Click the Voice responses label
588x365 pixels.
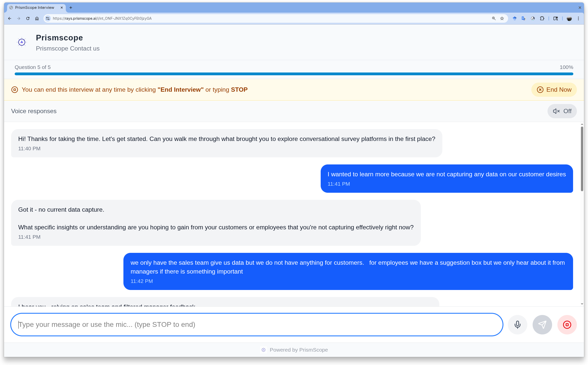[x=34, y=111]
